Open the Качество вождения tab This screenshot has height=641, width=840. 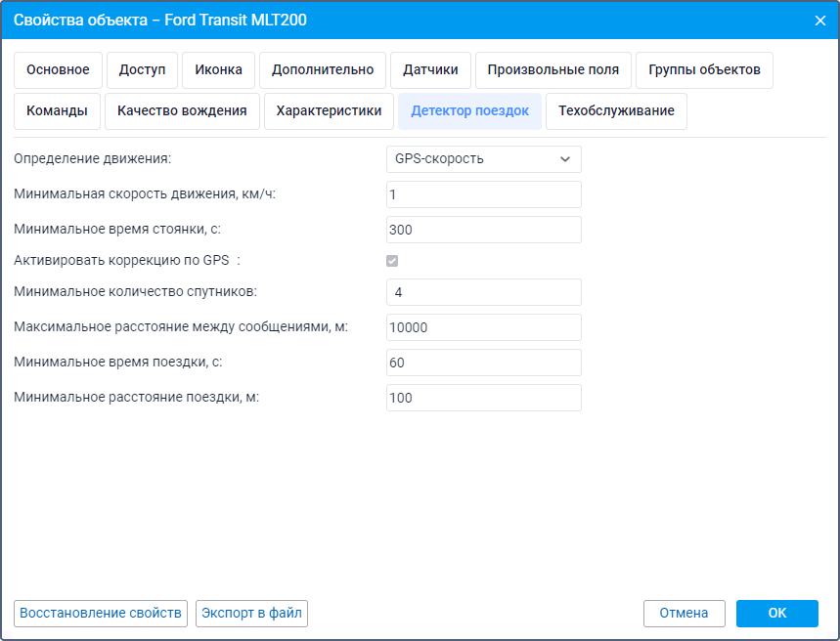tap(182, 111)
